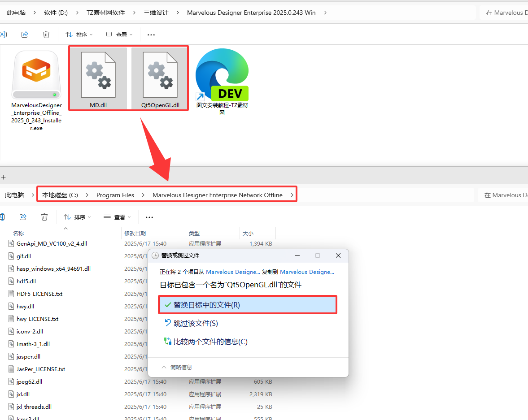Viewport: 528px width, 420px height.
Task: Sort by 类型 column header
Action: 194,233
